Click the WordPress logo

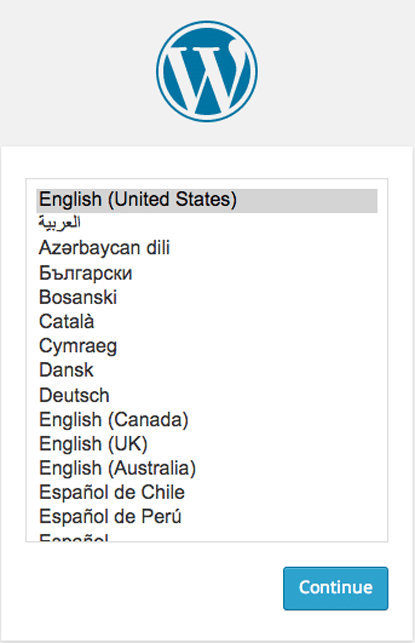pyautogui.click(x=207, y=71)
